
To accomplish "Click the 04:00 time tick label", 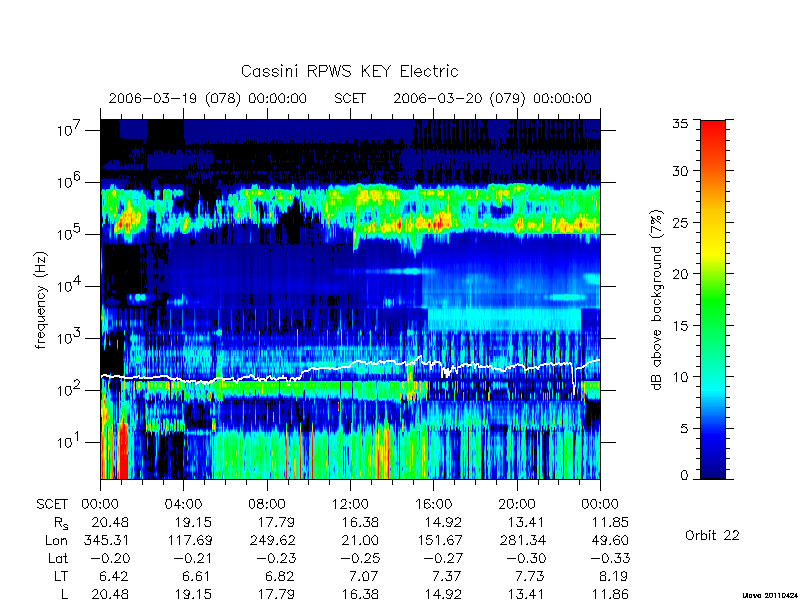I will pyautogui.click(x=183, y=504).
